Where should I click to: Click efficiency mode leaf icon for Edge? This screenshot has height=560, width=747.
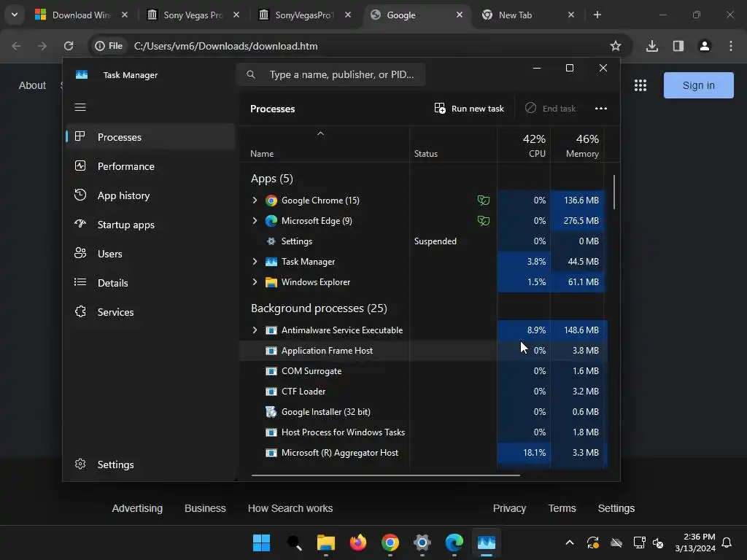pos(483,221)
